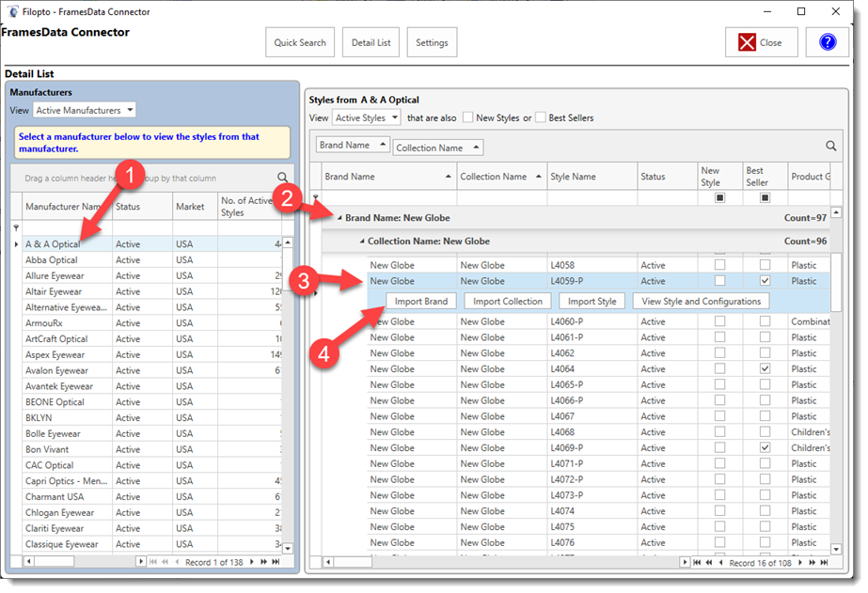The image size is (868, 593).
Task: Go to previous record in Styles navigator
Action: 720,563
